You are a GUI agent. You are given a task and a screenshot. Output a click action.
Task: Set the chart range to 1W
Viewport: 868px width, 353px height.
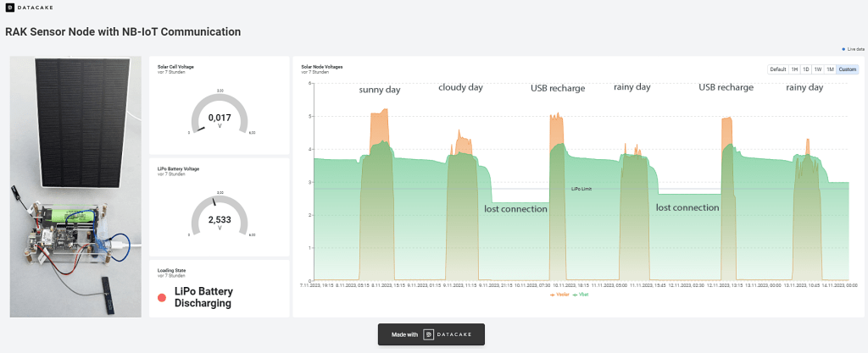(817, 69)
